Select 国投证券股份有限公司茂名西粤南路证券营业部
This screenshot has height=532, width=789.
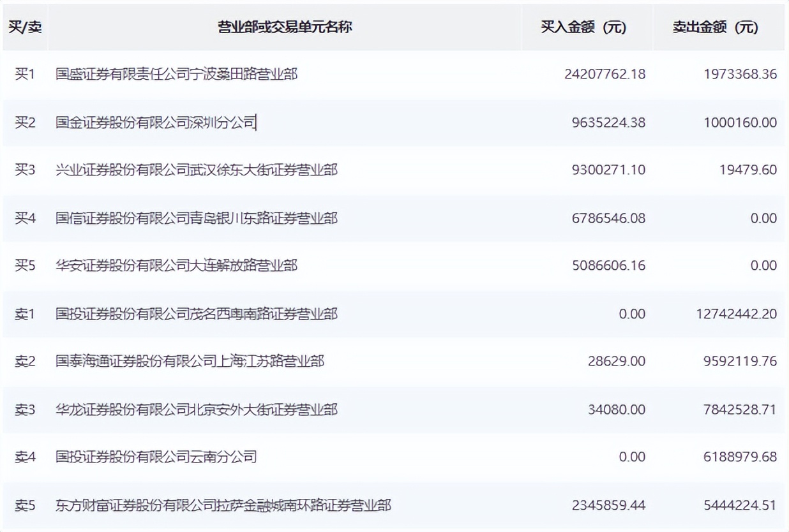[197, 314]
